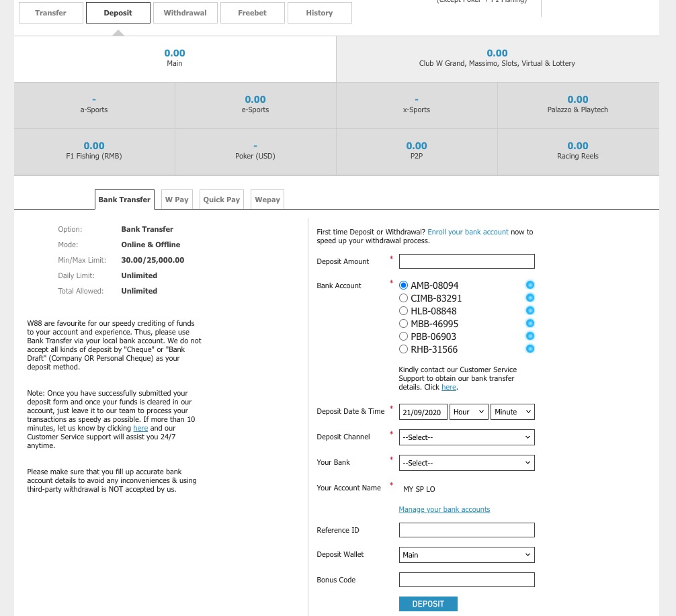Click the blue info icon beside CIMB-83291
This screenshot has width=676, height=616.
click(x=530, y=298)
